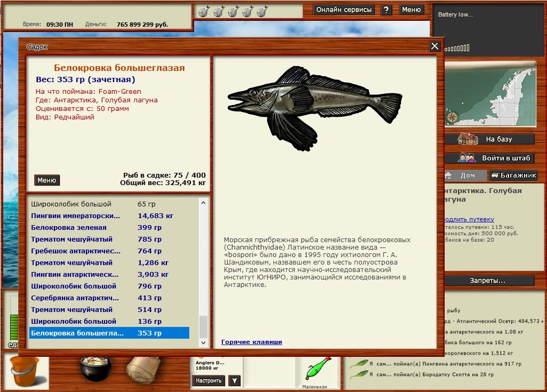Open help with the question mark icon
Screen dimensions: 547x392
pos(387,10)
